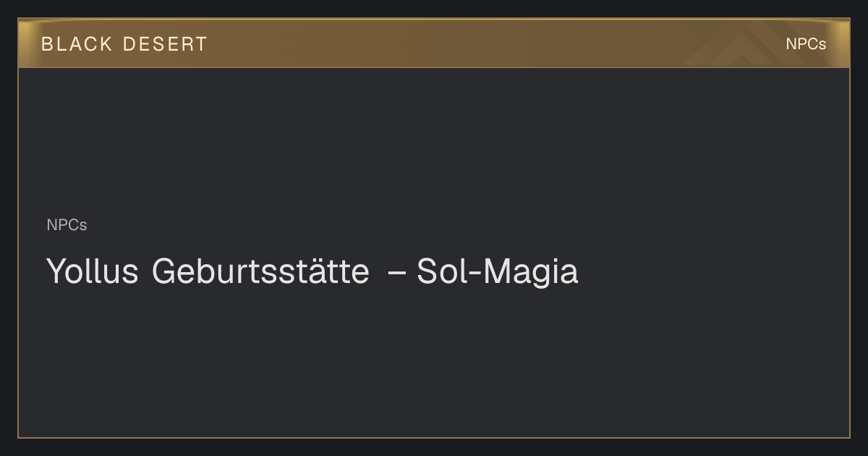Screen dimensions: 868x456
Task: Open the NPCs label in the gold header
Action: click(806, 44)
